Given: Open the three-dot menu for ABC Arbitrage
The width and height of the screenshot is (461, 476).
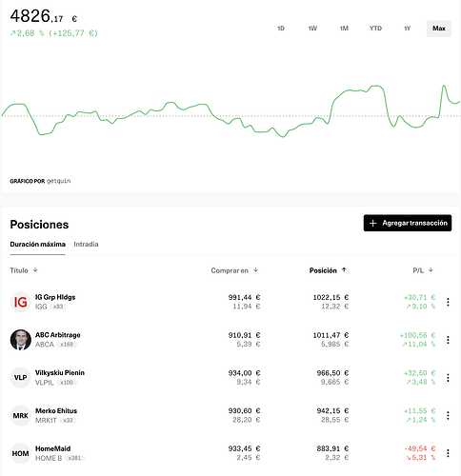Looking at the screenshot, I should click(448, 340).
